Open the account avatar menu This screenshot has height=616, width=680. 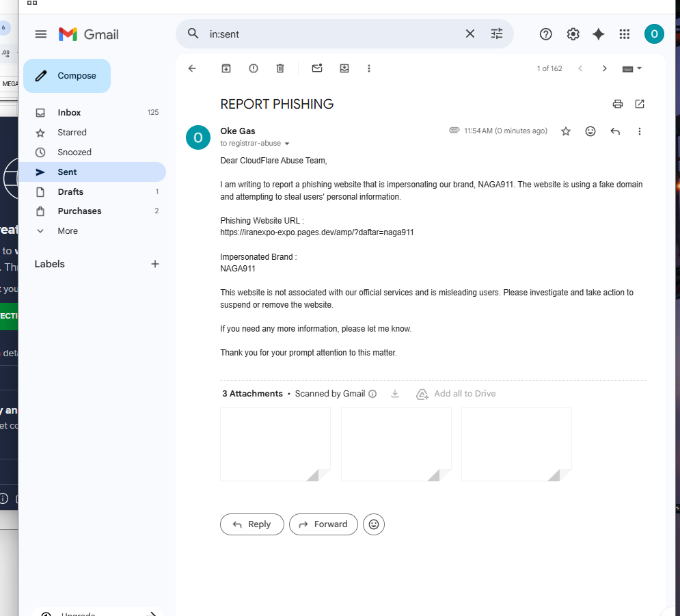point(654,34)
